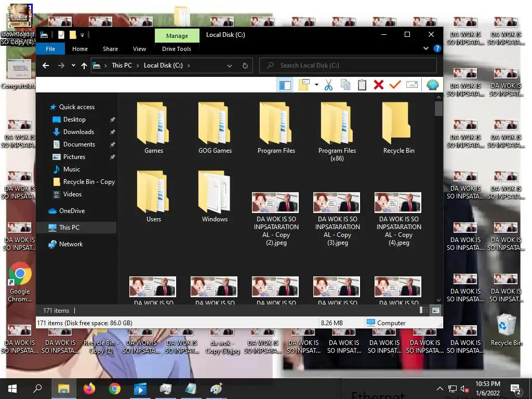532x399 pixels.
Task: Open the File menu tab
Action: 50,49
